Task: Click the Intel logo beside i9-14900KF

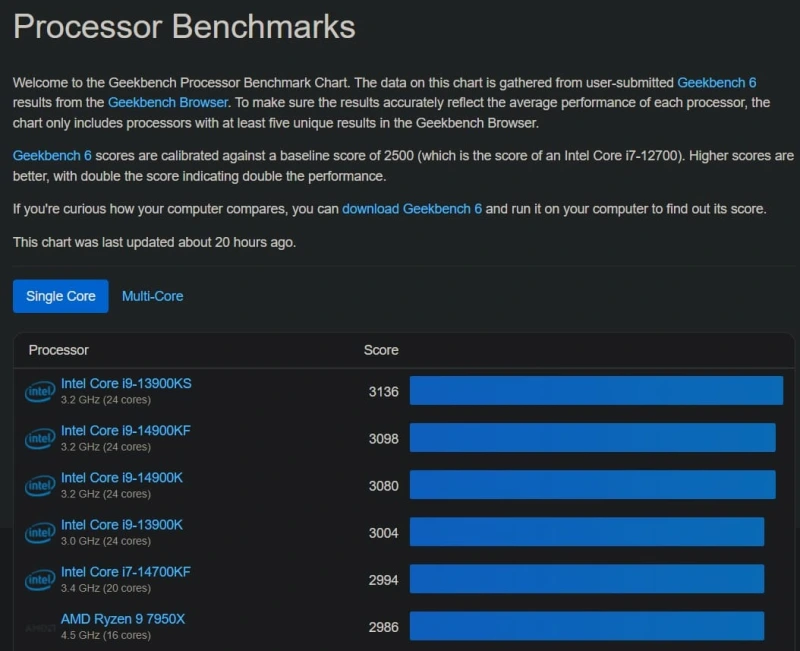Action: (40, 438)
